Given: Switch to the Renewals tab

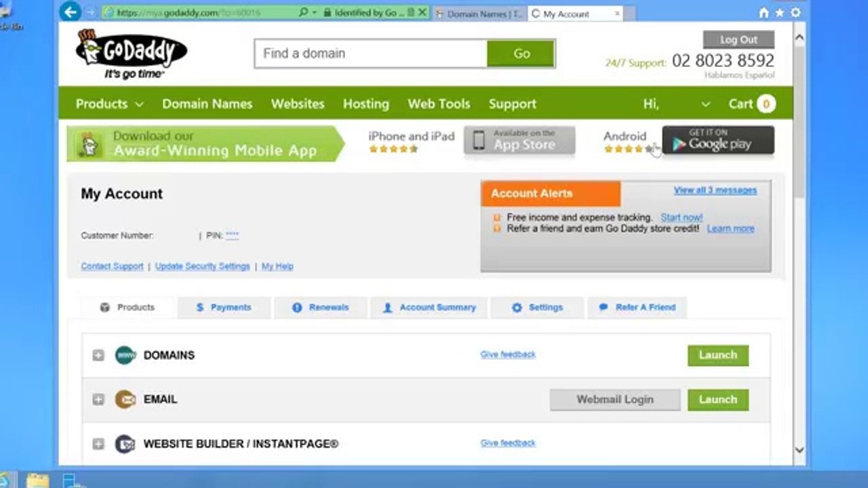Looking at the screenshot, I should coord(320,307).
